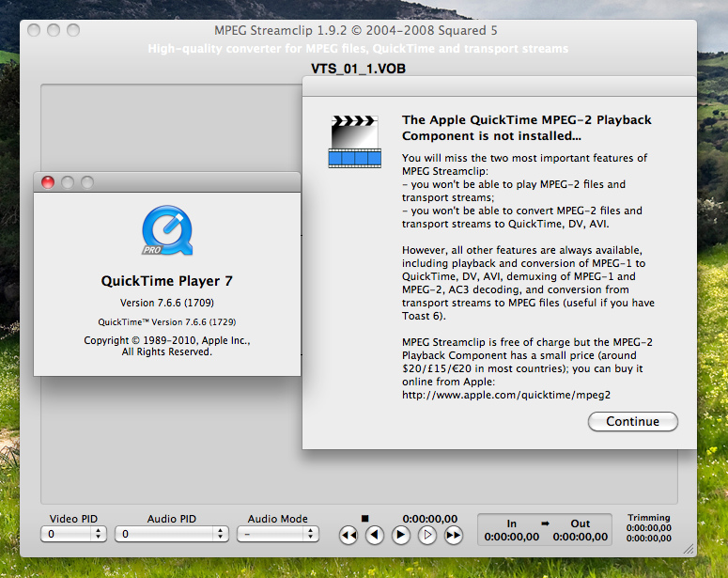Close the QuickTime Player 7 about window
The height and width of the screenshot is (578, 728).
click(48, 182)
